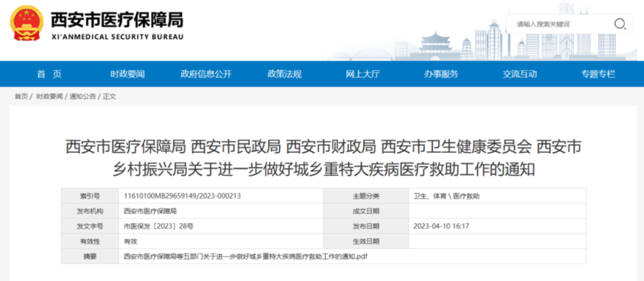Click the magnifier search icon
Viewport: 644px width, 281px height.
coord(619,24)
